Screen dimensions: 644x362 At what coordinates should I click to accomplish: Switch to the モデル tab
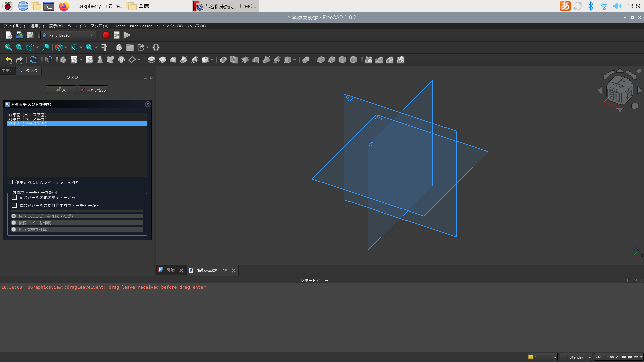click(8, 71)
